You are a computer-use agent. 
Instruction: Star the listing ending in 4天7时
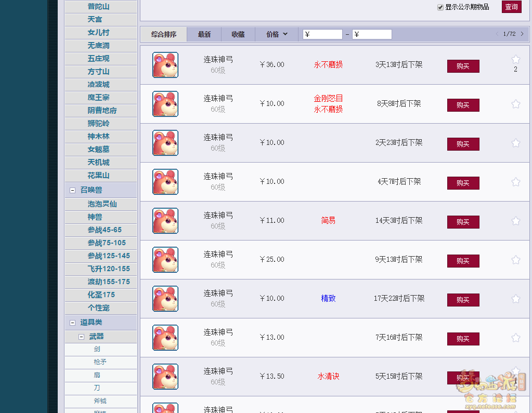(x=516, y=182)
